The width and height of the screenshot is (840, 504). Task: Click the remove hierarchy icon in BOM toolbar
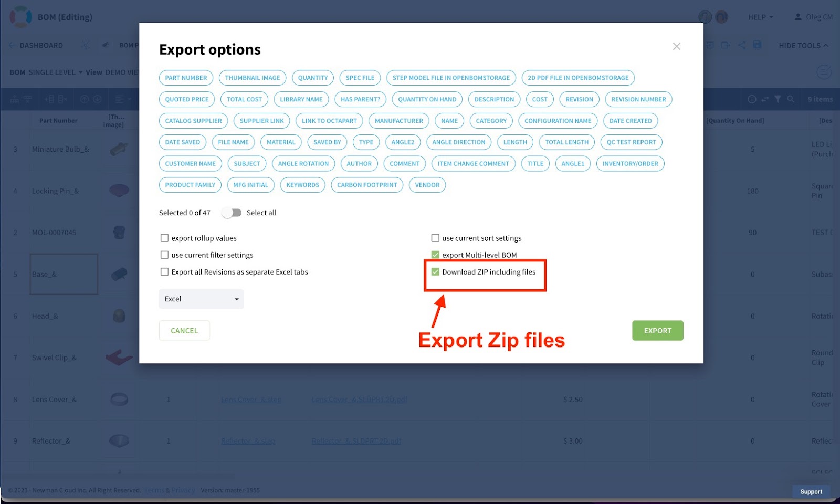28,99
